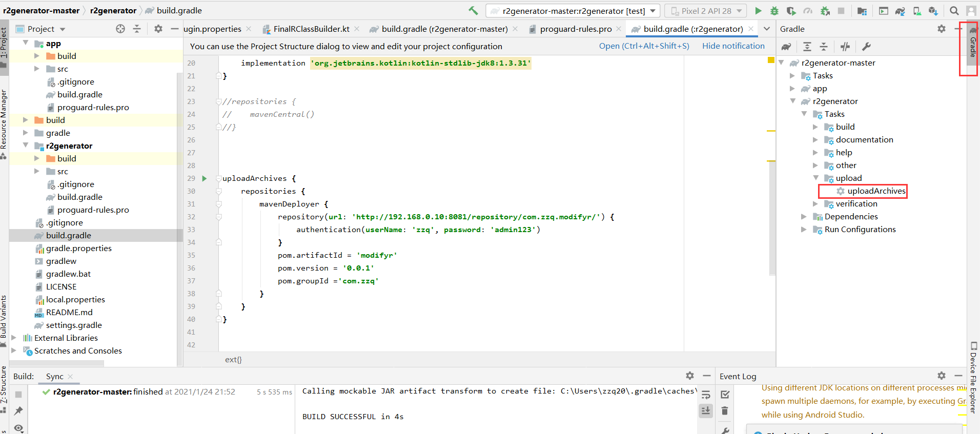Start debugging with the green bug icon
The height and width of the screenshot is (434, 980).
[774, 11]
